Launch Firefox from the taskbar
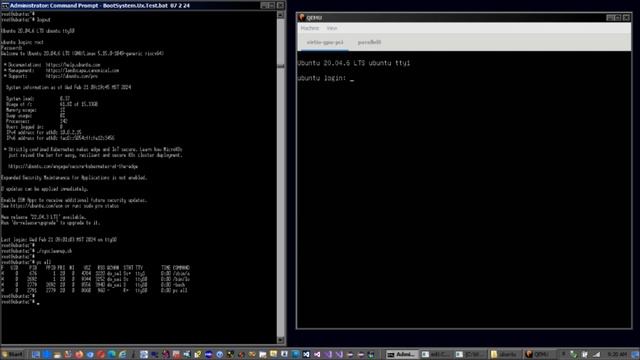 pyautogui.click(x=79, y=354)
